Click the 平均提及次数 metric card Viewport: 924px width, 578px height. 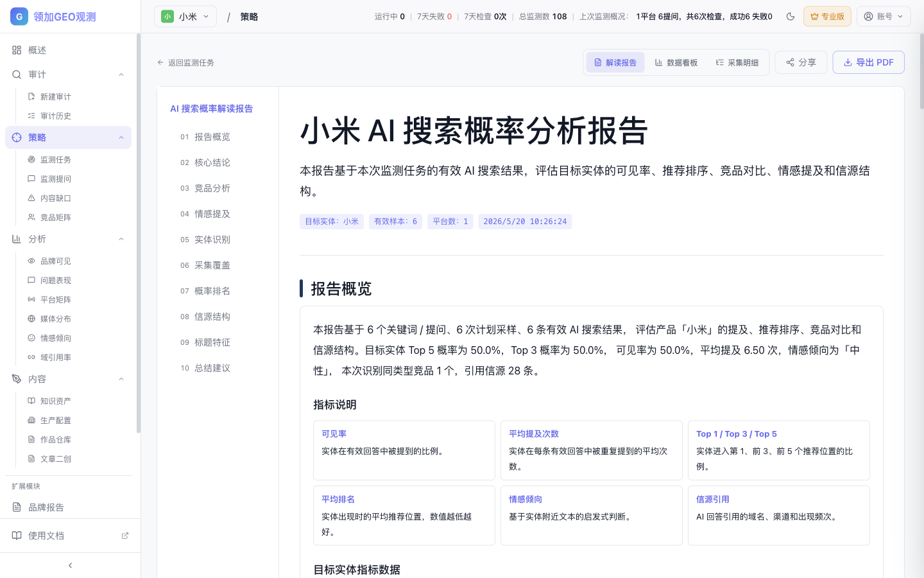592,450
